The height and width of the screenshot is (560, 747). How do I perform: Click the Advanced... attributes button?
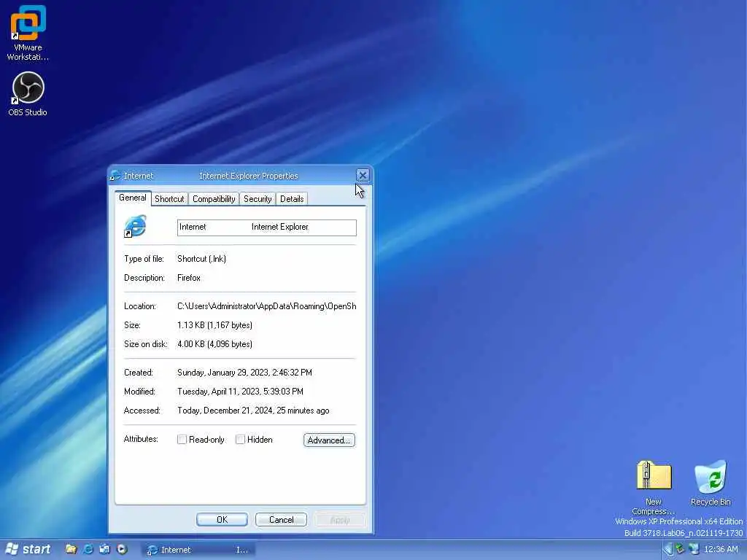tap(329, 440)
